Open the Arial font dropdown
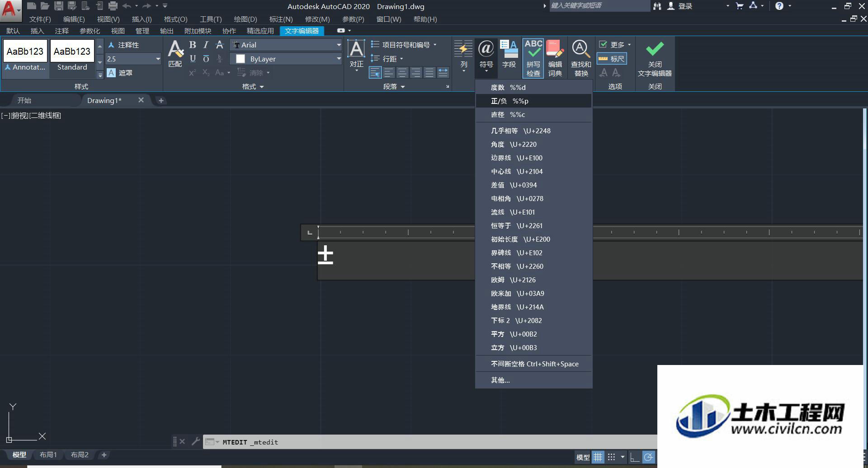Image resolution: width=868 pixels, height=468 pixels. tap(339, 45)
